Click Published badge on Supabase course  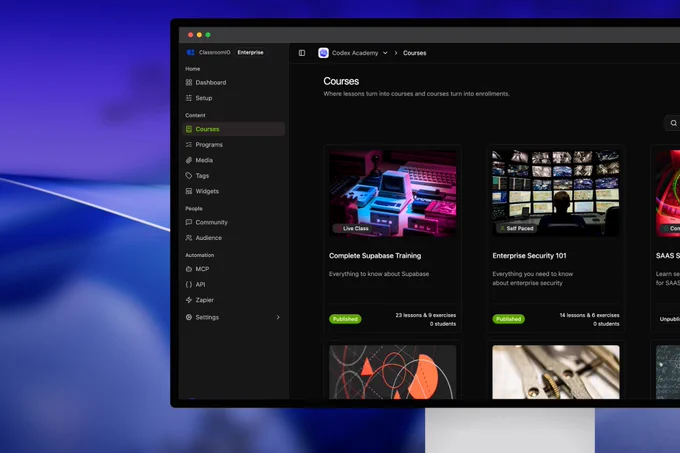(x=345, y=319)
